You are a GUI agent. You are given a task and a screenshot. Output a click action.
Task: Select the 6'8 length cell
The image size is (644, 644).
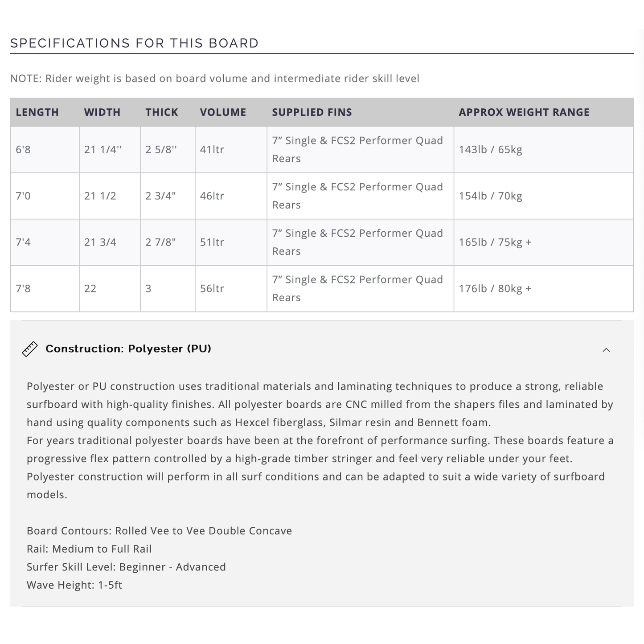pyautogui.click(x=23, y=150)
